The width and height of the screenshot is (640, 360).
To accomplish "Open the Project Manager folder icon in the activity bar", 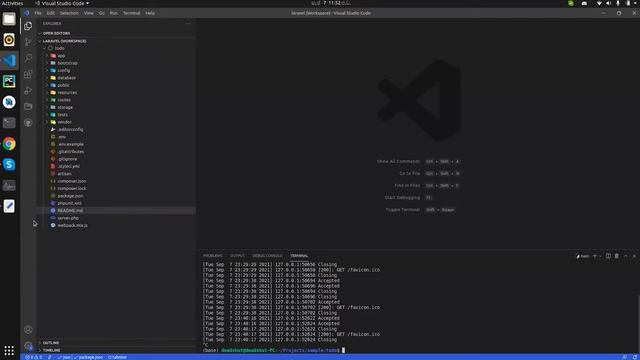I will [x=28, y=107].
